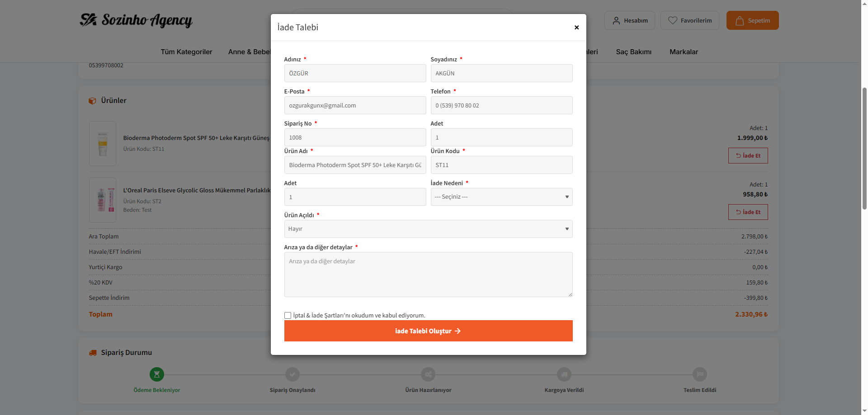Viewport: 868px width, 415px height.
Task: Click the Sozinho Agency logo
Action: click(136, 20)
